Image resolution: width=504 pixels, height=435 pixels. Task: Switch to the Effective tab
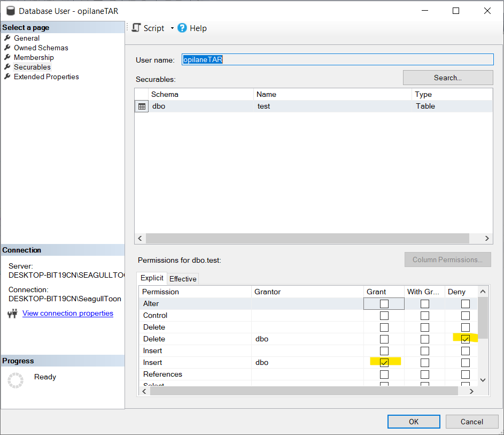click(183, 279)
